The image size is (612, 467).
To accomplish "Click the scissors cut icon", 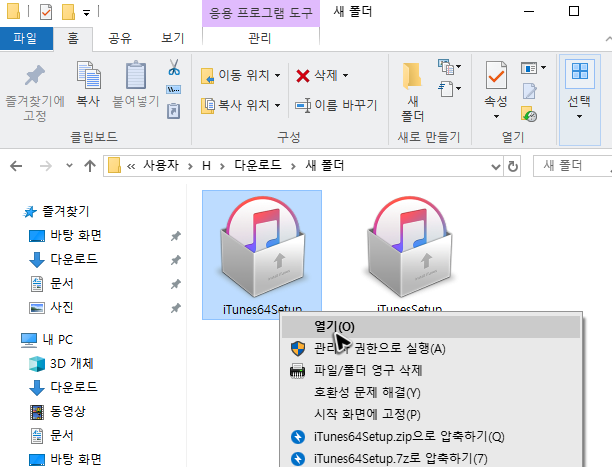I will 174,67.
